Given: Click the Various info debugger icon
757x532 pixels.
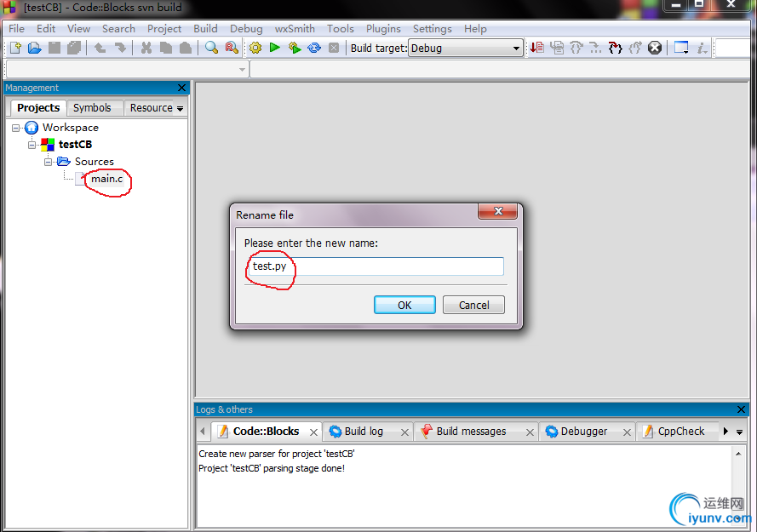Looking at the screenshot, I should pos(702,48).
